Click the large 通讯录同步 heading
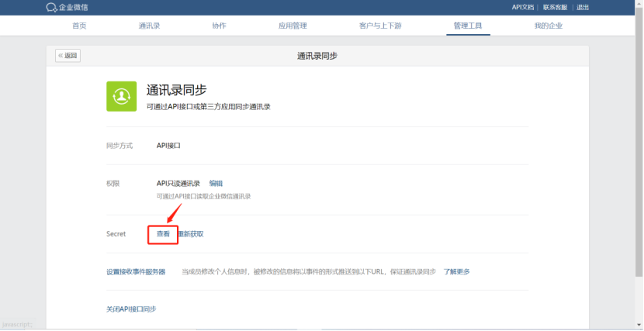 pos(177,90)
